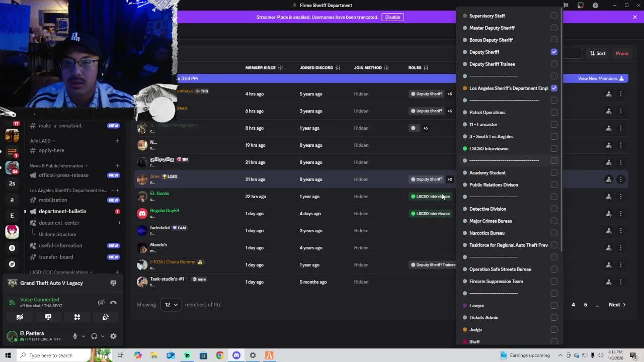This screenshot has width=644, height=362.
Task: Open Windows Start menu
Action: pos(8,355)
